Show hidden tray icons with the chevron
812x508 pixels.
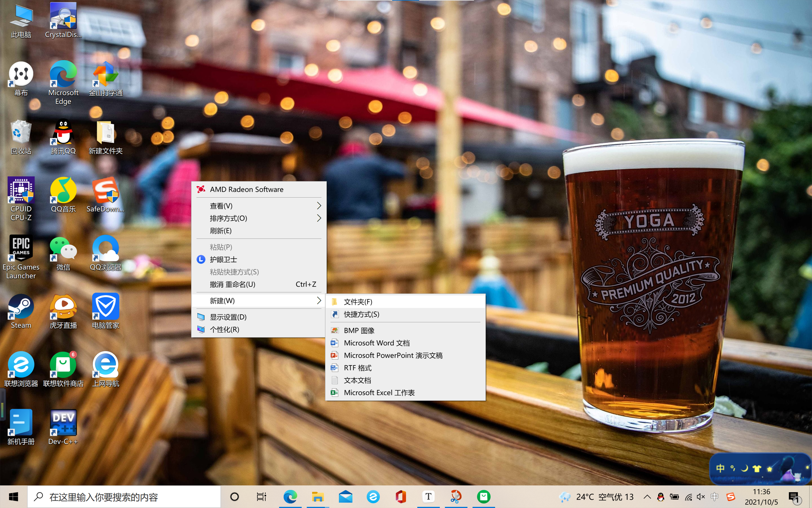647,497
